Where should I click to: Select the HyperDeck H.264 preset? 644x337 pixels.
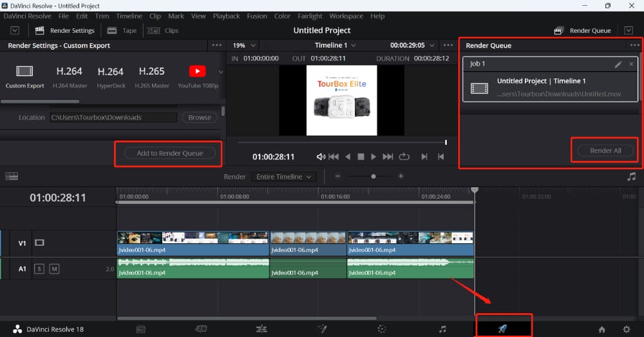[x=111, y=77]
